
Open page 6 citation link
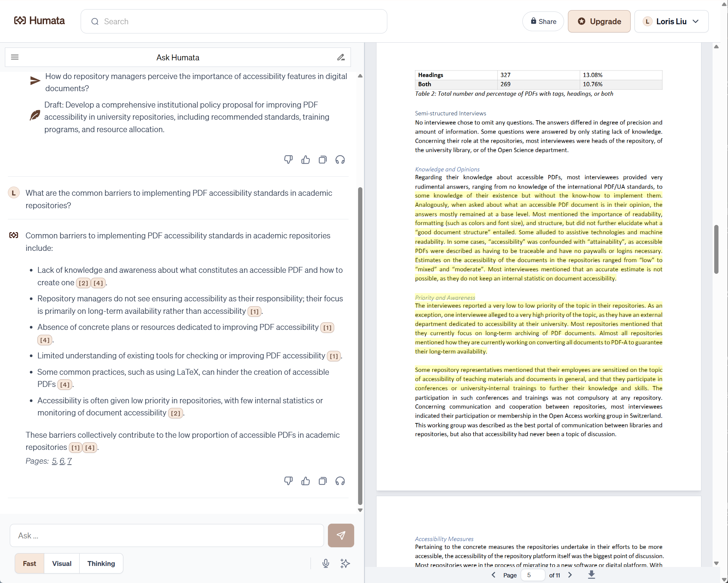pyautogui.click(x=62, y=461)
